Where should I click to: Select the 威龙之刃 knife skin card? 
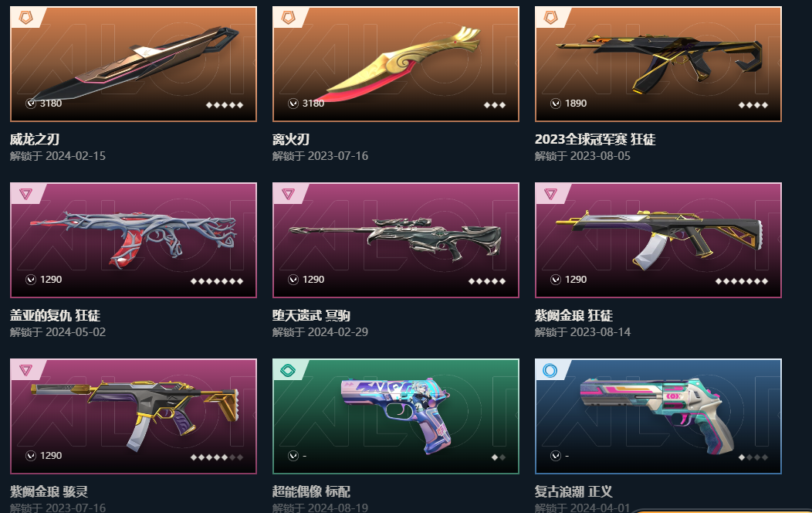click(x=134, y=64)
